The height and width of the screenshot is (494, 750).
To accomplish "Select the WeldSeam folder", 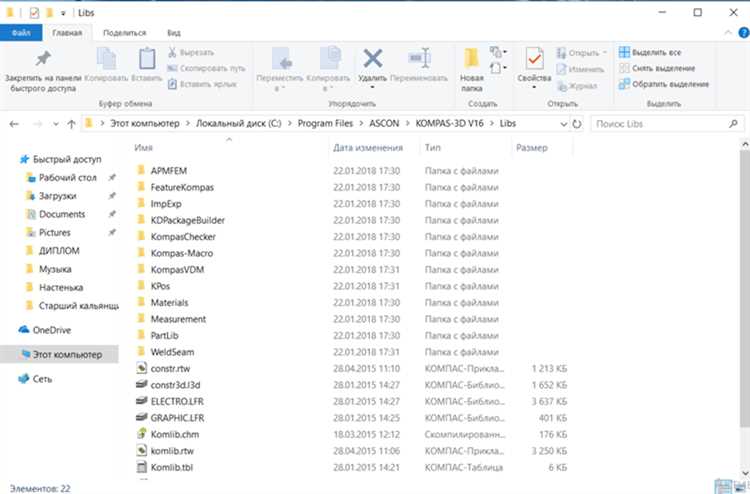I will click(x=172, y=352).
